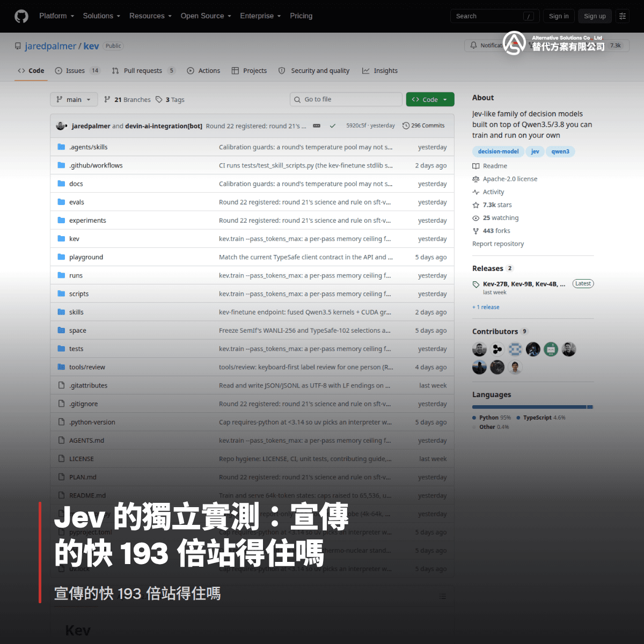The image size is (644, 644).
Task: Open the qwen3 topic tag
Action: click(560, 151)
